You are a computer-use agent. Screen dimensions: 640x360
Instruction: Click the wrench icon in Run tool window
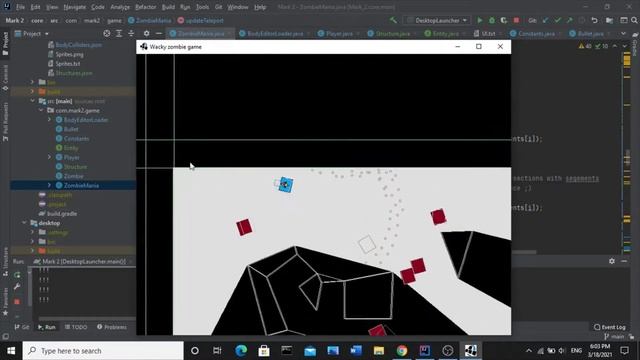17,287
